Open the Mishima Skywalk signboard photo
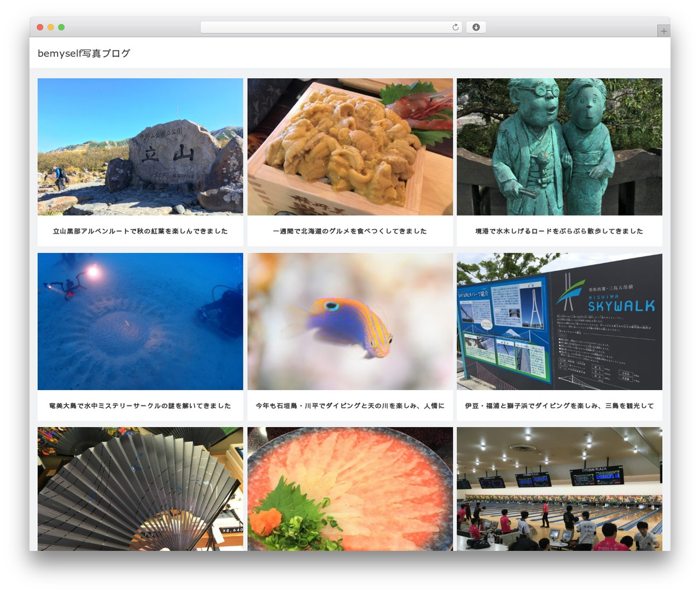This screenshot has width=700, height=593. click(559, 321)
